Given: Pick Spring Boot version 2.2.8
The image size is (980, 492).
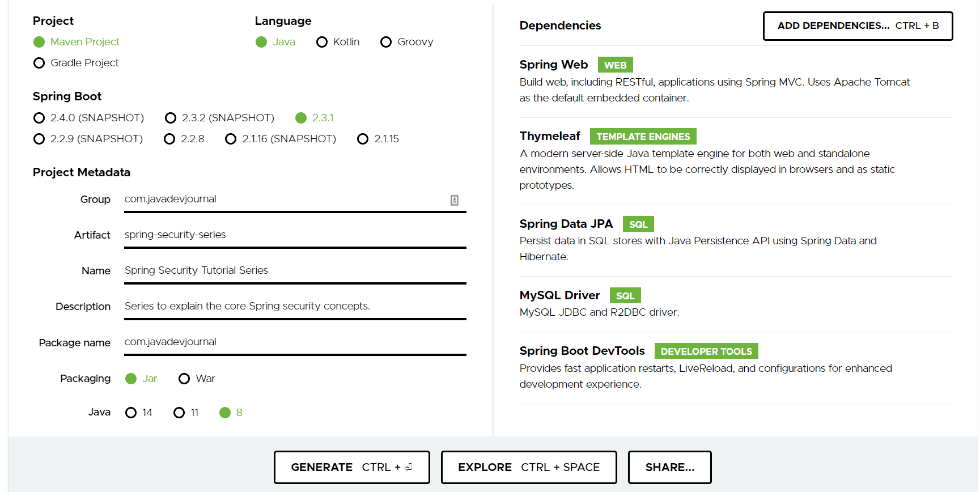Looking at the screenshot, I should coord(169,139).
